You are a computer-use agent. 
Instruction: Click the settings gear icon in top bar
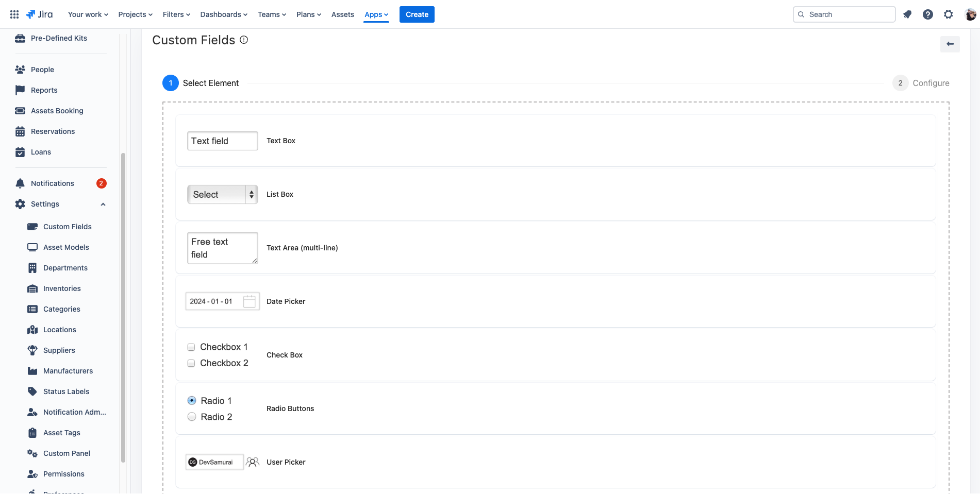(x=948, y=14)
